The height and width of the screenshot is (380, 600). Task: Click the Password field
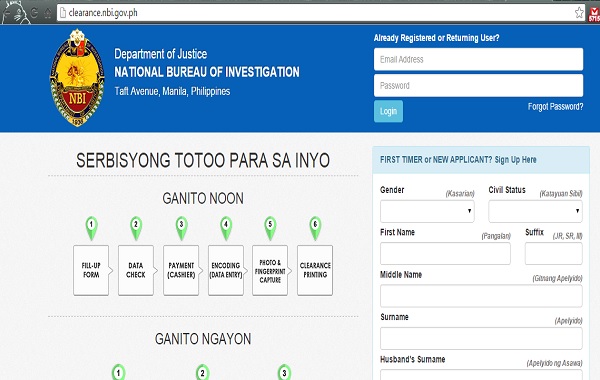(x=478, y=85)
